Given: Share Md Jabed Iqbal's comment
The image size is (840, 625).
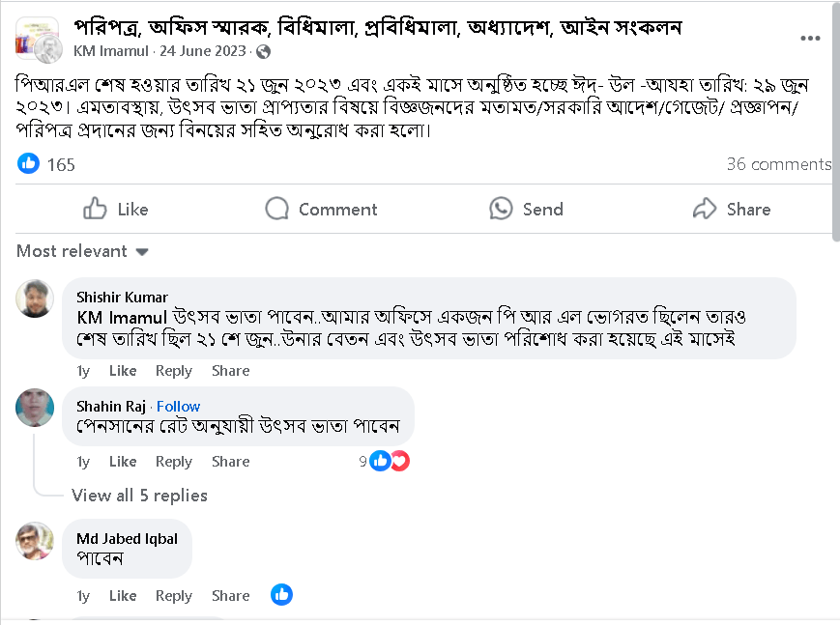Looking at the screenshot, I should 230,596.
